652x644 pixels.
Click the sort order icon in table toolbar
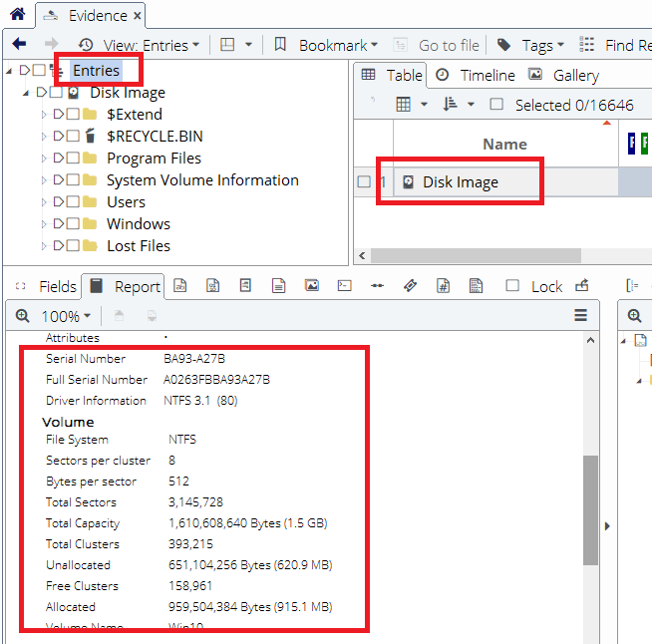(450, 105)
